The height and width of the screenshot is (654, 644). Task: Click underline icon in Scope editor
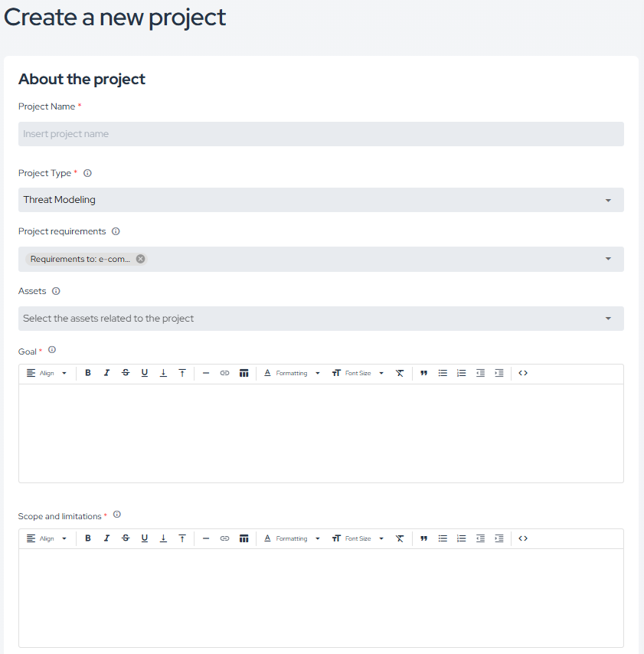click(144, 538)
